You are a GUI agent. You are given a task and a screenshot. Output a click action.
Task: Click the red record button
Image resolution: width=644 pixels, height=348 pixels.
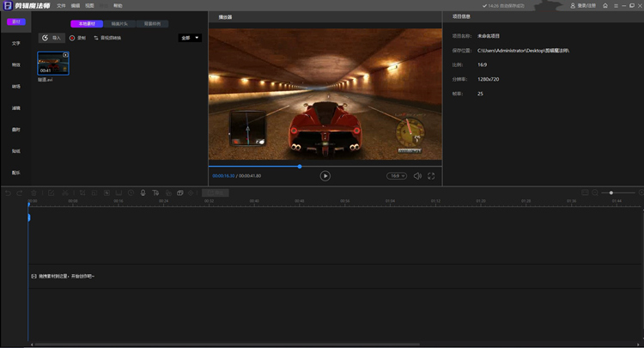pos(77,38)
